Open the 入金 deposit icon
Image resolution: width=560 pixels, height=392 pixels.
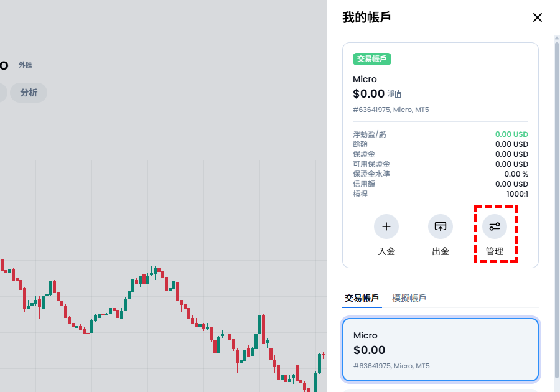pyautogui.click(x=386, y=226)
